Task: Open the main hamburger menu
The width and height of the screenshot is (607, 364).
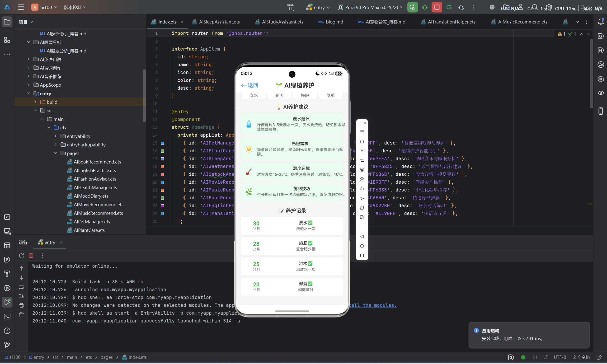Action: tap(21, 7)
